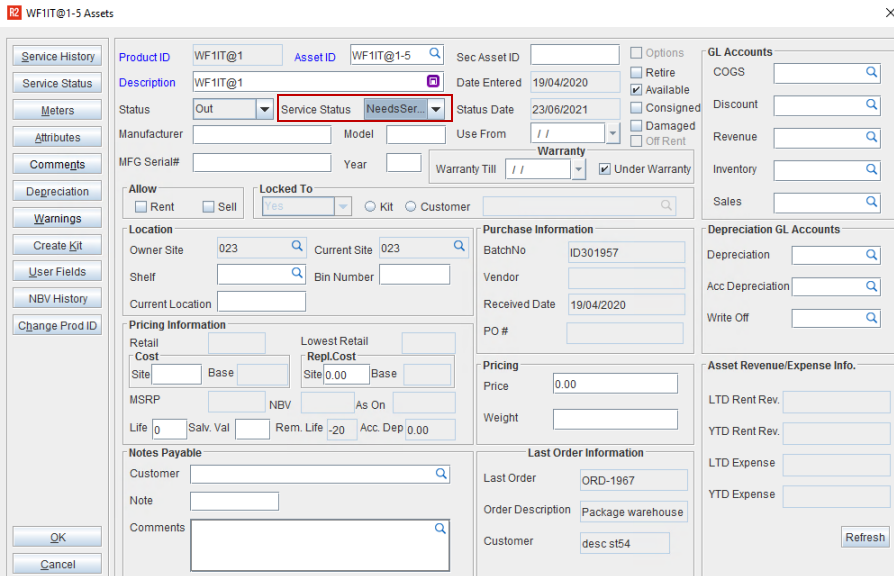Image resolution: width=894 pixels, height=576 pixels.
Task: Click the purple Description expand icon
Action: (x=434, y=82)
